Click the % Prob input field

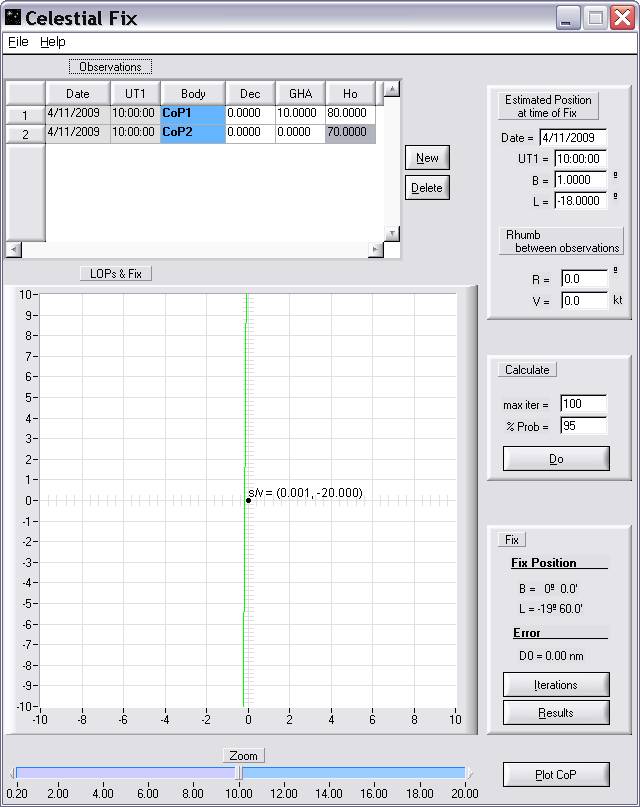click(584, 426)
